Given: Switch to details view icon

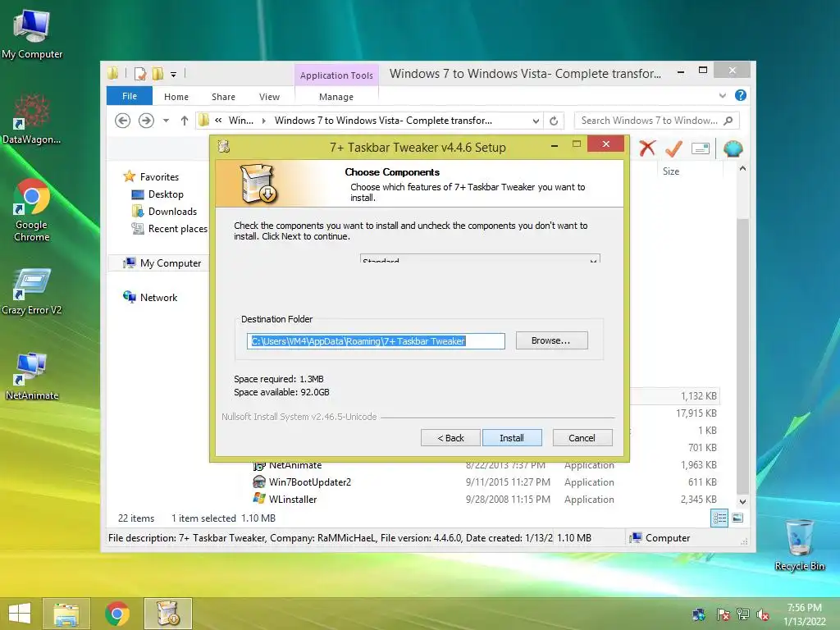Looking at the screenshot, I should coord(719,518).
